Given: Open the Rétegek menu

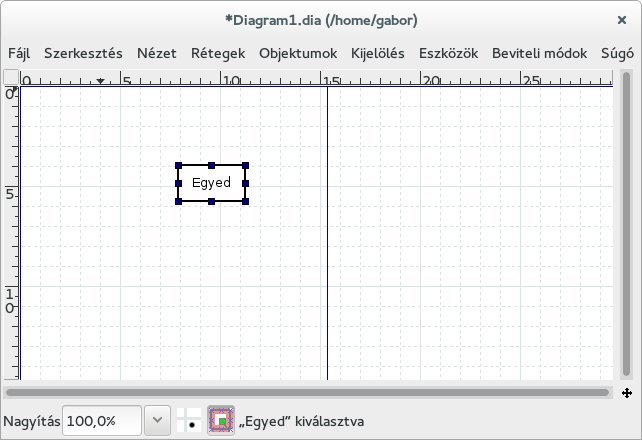Looking at the screenshot, I should click(218, 53).
